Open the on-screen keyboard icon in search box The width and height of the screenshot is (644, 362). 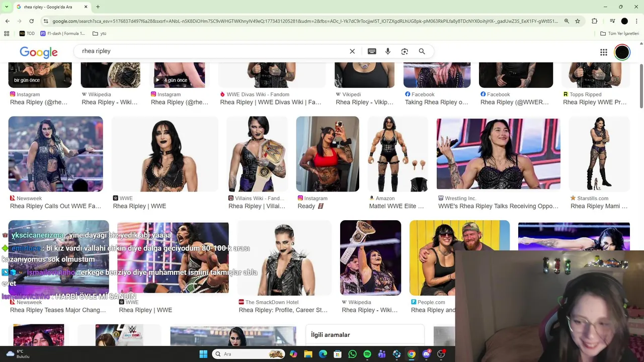[372, 51]
